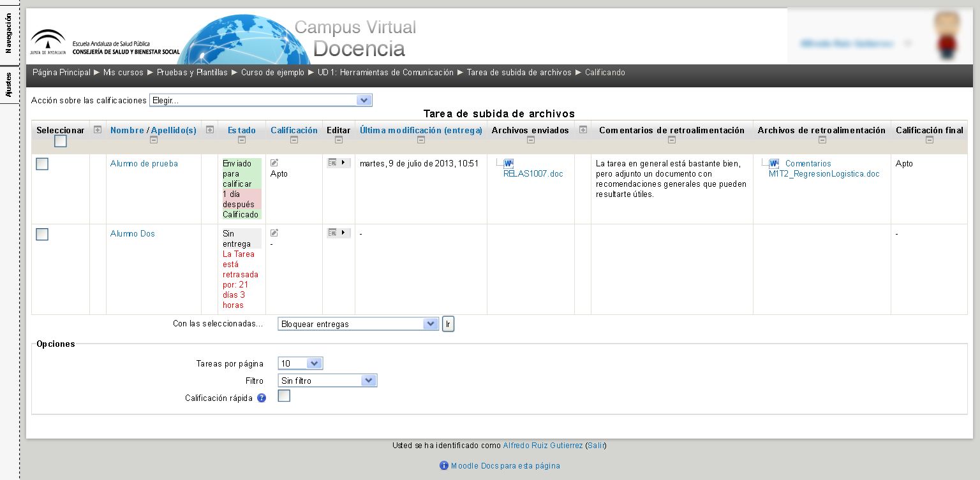Image resolution: width=980 pixels, height=480 pixels.
Task: Click the Word icon beside RELAS1007.doc
Action: (x=509, y=164)
